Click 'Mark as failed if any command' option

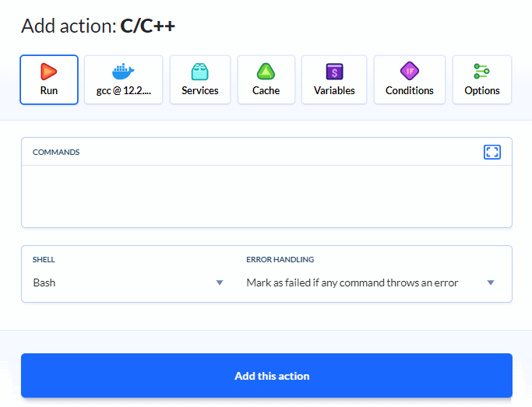(x=352, y=282)
